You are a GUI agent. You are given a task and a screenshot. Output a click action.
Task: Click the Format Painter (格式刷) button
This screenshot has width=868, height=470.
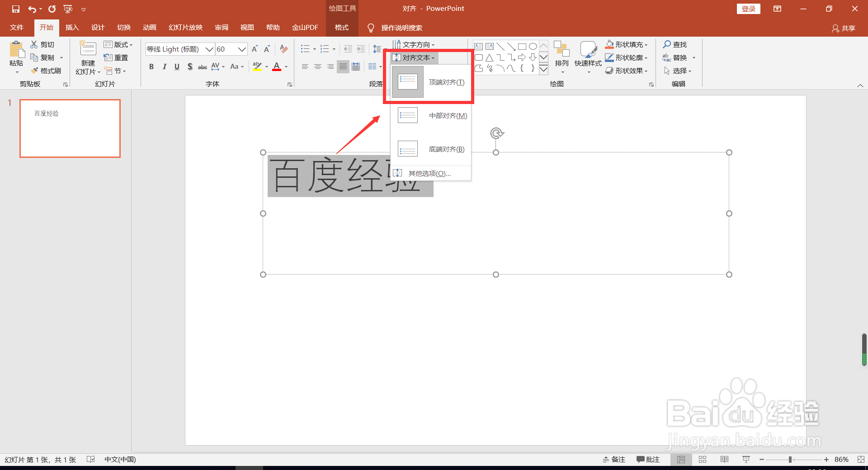(46, 71)
